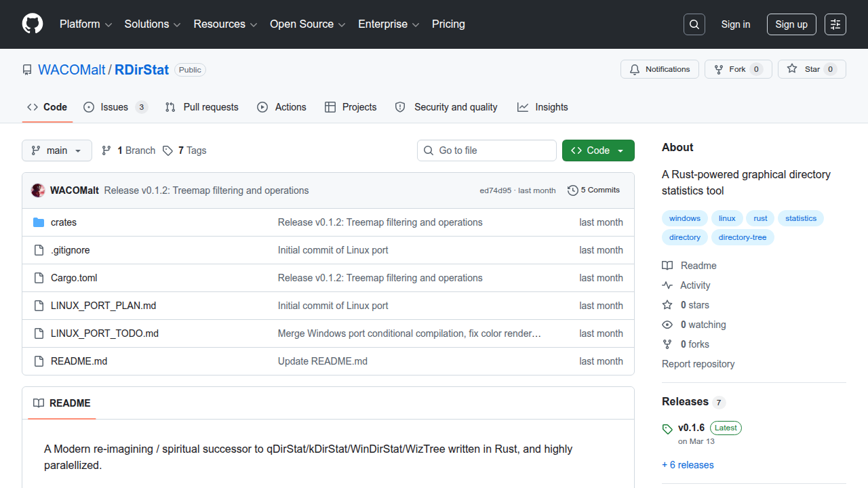Click the Sign up button

[791, 24]
